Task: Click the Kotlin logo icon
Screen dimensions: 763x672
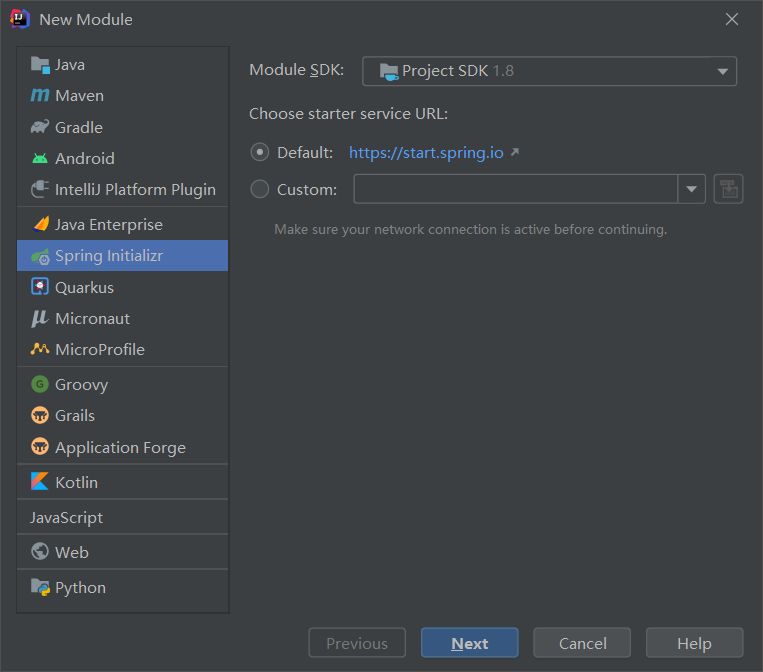Action: coord(40,482)
